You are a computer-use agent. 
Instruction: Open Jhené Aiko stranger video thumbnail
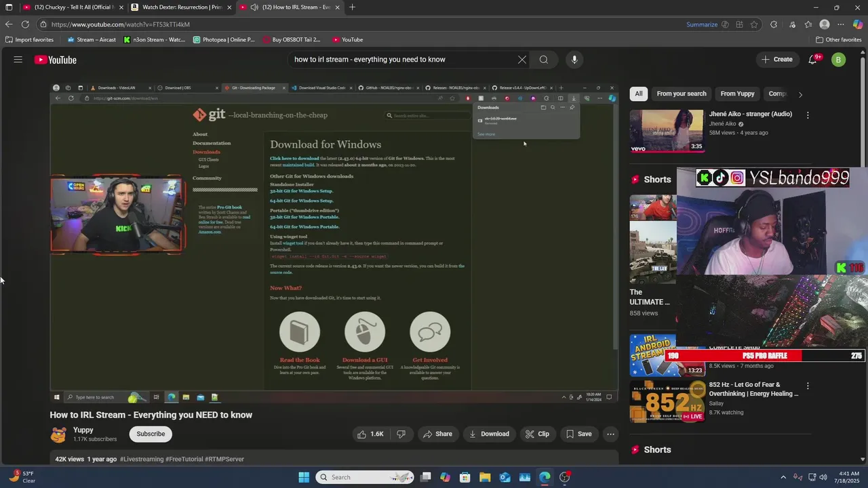coord(667,131)
